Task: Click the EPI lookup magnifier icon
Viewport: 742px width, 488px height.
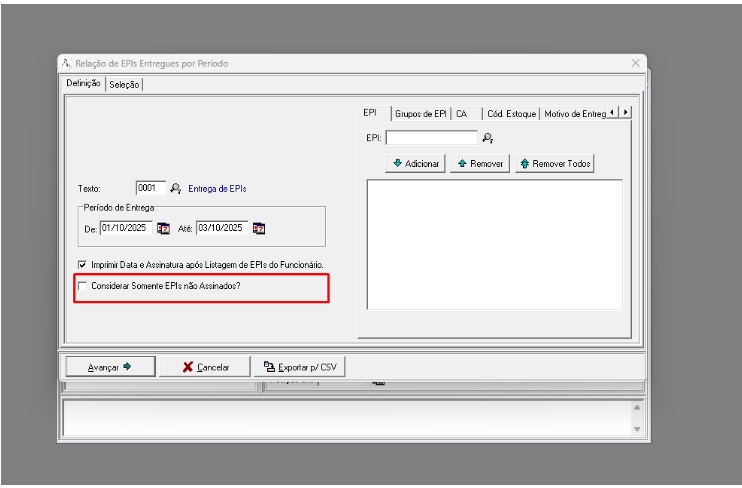Action: tap(488, 138)
